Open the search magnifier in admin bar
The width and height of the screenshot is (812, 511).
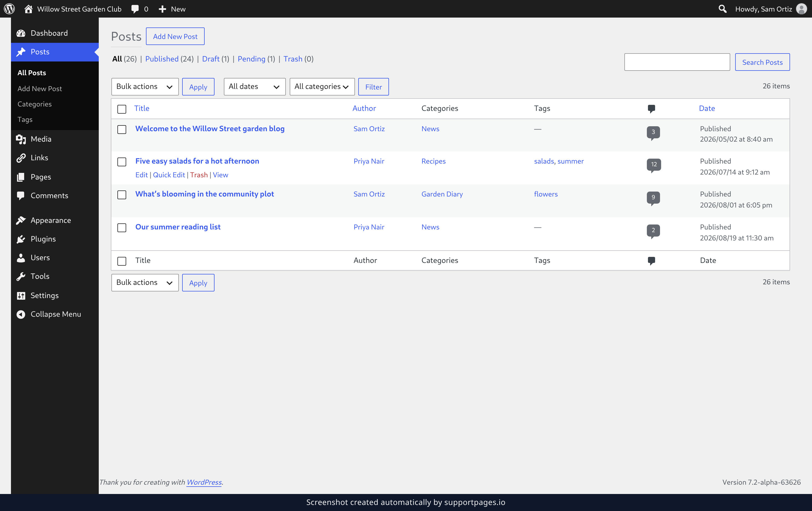pos(722,9)
